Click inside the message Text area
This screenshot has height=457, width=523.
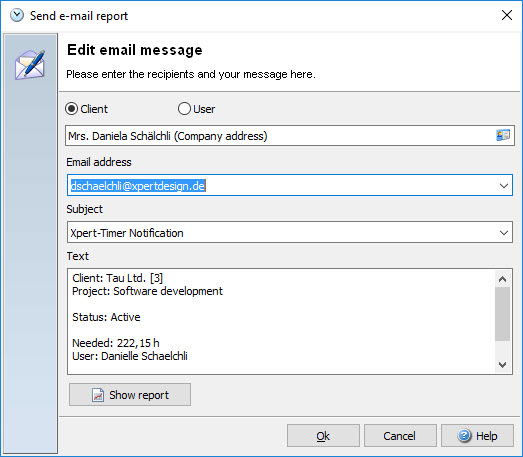click(x=282, y=321)
